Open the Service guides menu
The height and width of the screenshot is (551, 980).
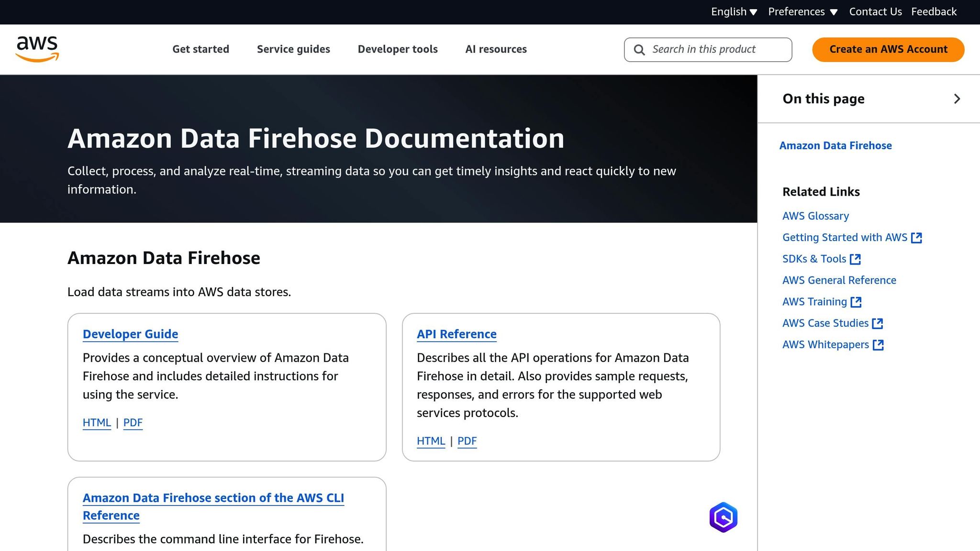293,49
